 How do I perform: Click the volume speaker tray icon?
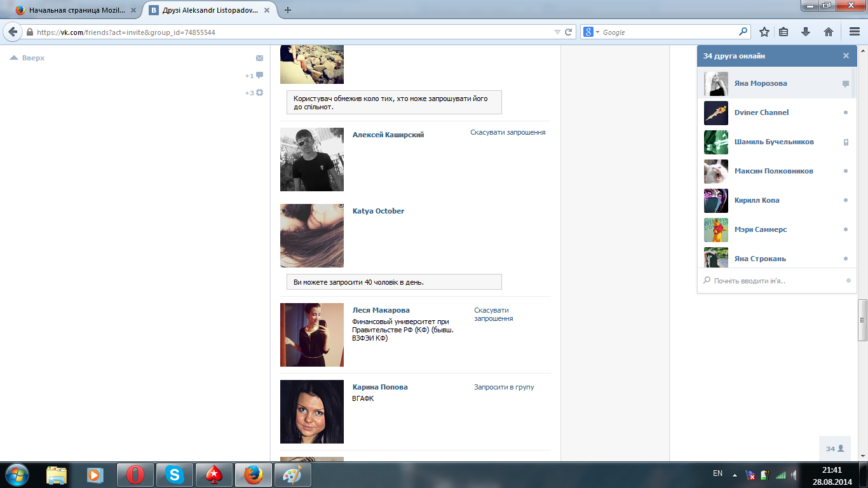click(x=794, y=475)
